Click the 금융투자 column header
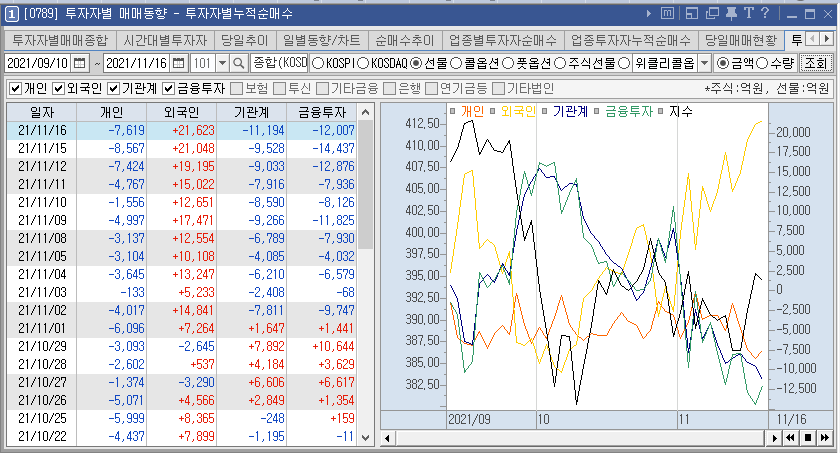Screen dimensions: 840x453 321,112
